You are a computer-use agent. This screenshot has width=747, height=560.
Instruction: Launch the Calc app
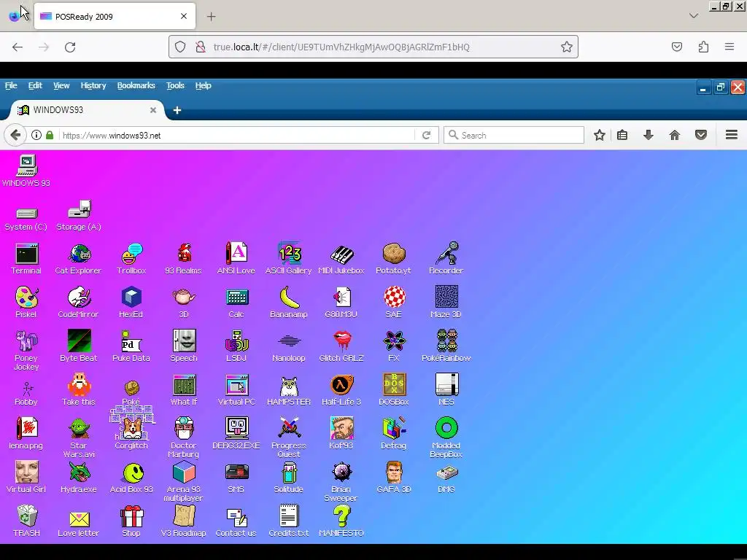[x=236, y=303]
